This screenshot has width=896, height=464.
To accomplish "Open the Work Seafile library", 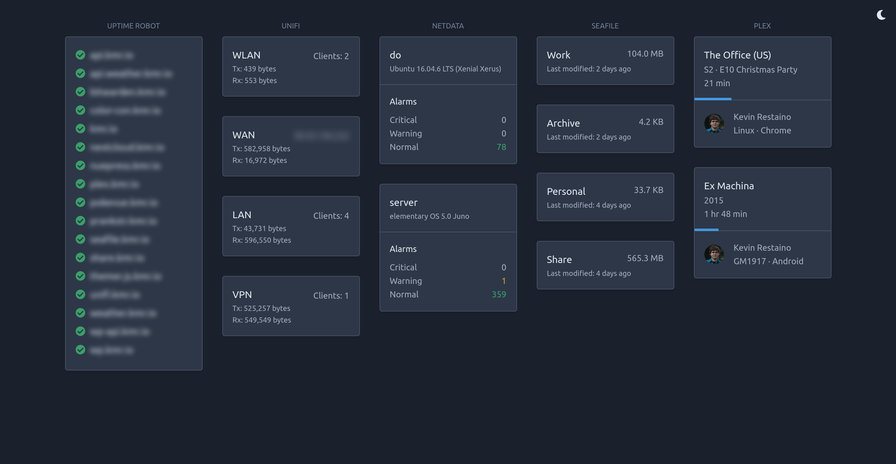I will point(605,61).
